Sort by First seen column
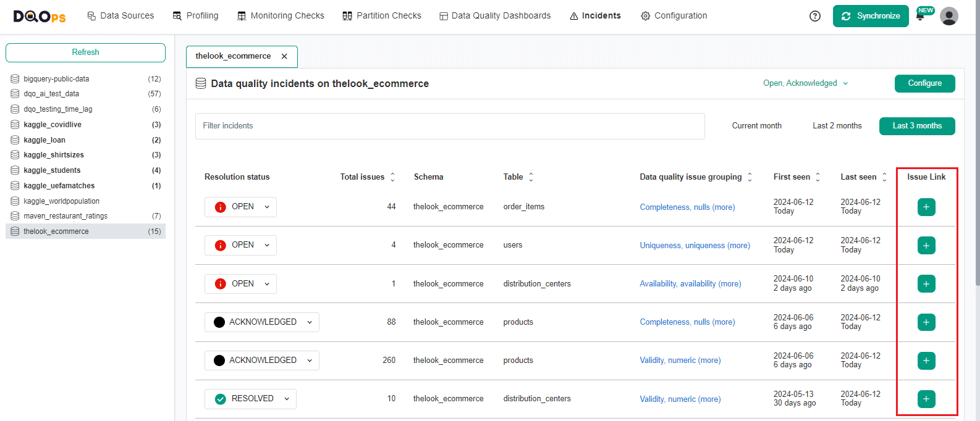The image size is (980, 421). click(x=817, y=177)
